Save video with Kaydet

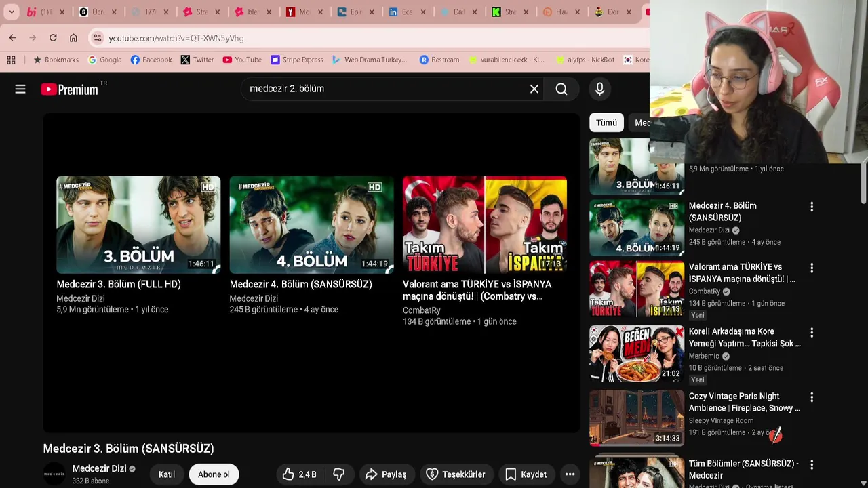tap(526, 474)
